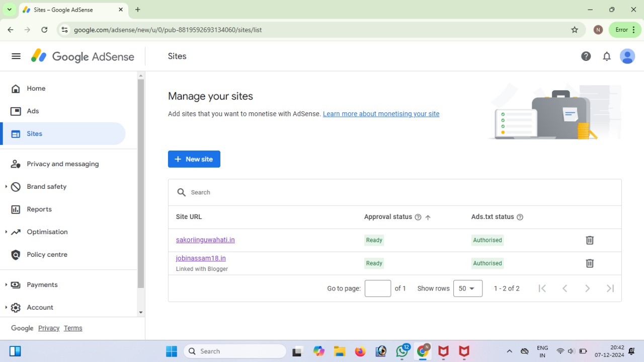Open Copilot from the taskbar
644x362 pixels.
pos(318,351)
